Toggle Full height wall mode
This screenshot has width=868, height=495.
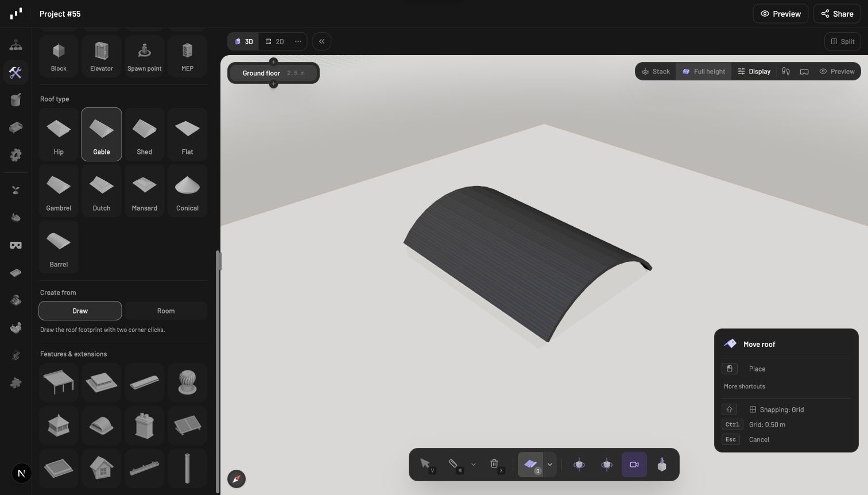click(704, 72)
